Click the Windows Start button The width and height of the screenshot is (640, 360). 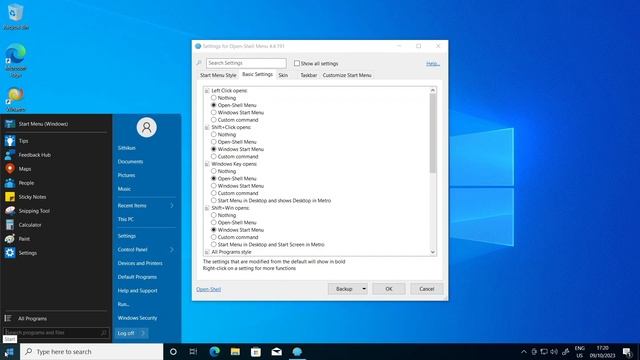9,352
